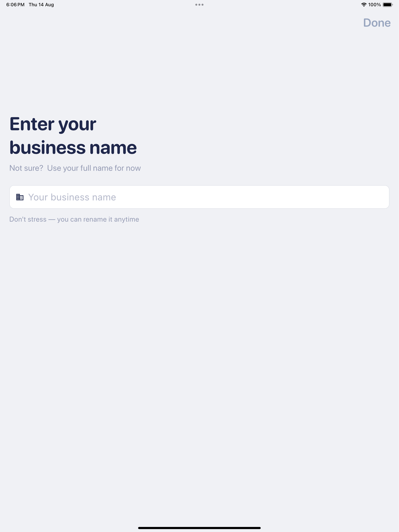Click the home indicator bar
Viewport: 399px width, 532px height.
(199, 528)
